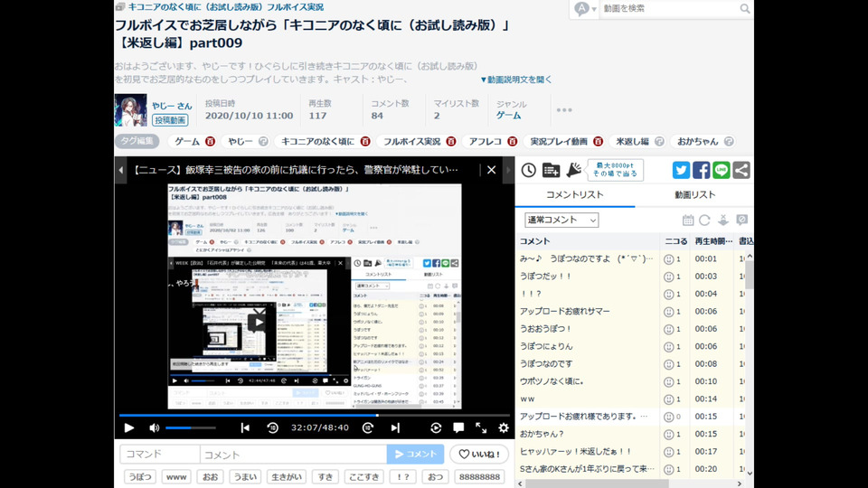Rewind ten seconds icon in player
This screenshot has width=868, height=488.
[x=272, y=427]
